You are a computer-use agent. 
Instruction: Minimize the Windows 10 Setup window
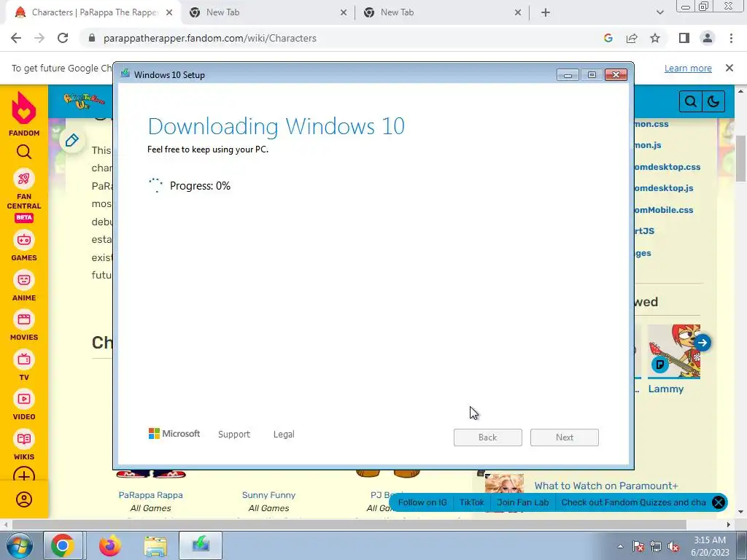pos(568,75)
